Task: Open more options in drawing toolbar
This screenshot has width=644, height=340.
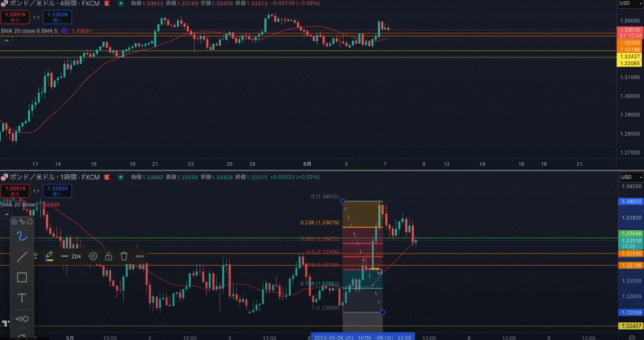Action: [x=139, y=256]
